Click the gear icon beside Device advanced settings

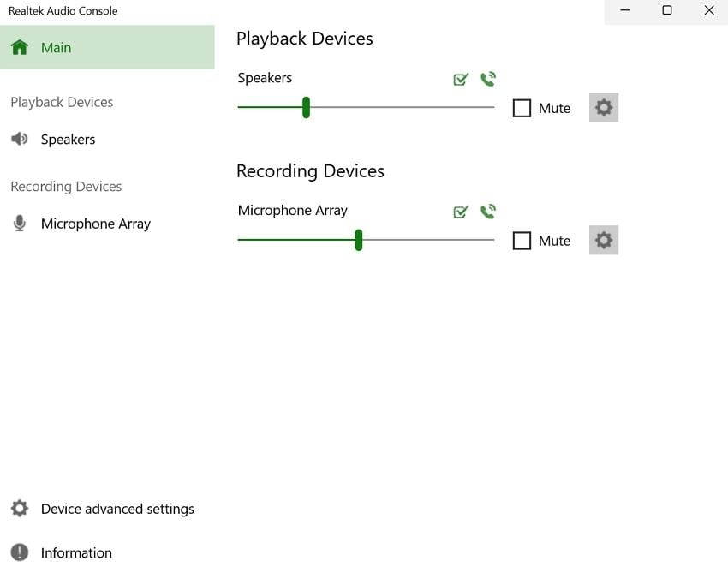click(20, 509)
